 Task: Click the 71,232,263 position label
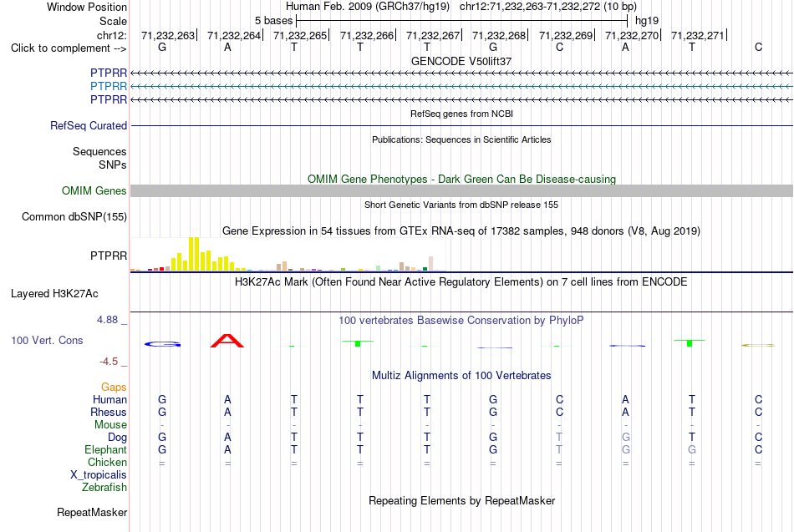coord(168,35)
